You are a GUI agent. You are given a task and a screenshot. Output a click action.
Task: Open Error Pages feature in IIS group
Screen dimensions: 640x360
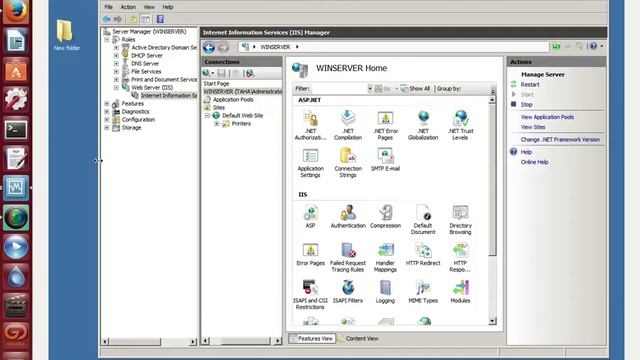(310, 254)
